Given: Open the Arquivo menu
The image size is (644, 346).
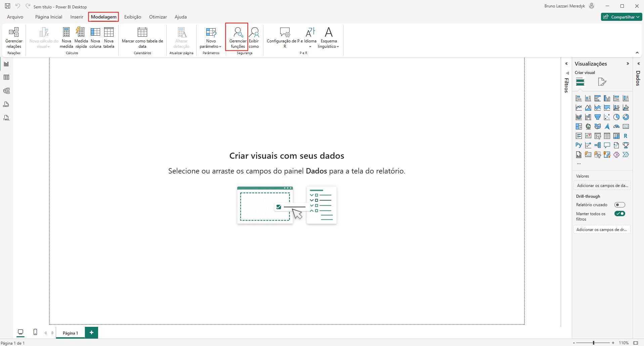Looking at the screenshot, I should coord(15,17).
